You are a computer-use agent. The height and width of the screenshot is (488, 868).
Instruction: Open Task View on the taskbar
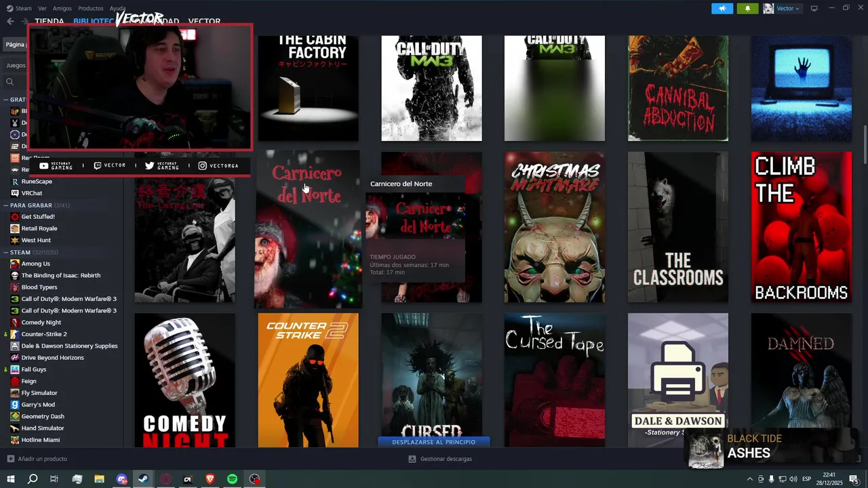coord(54,479)
